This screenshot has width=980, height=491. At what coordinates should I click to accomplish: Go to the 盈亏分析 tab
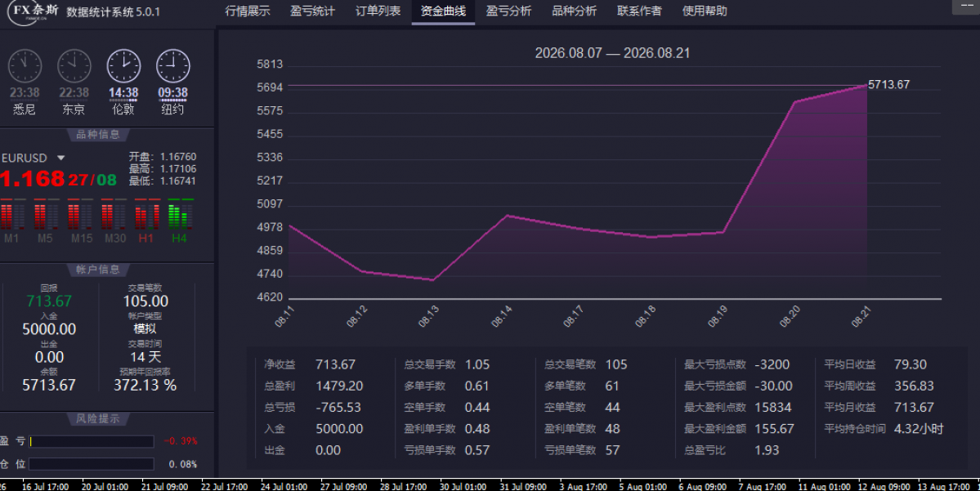click(508, 11)
